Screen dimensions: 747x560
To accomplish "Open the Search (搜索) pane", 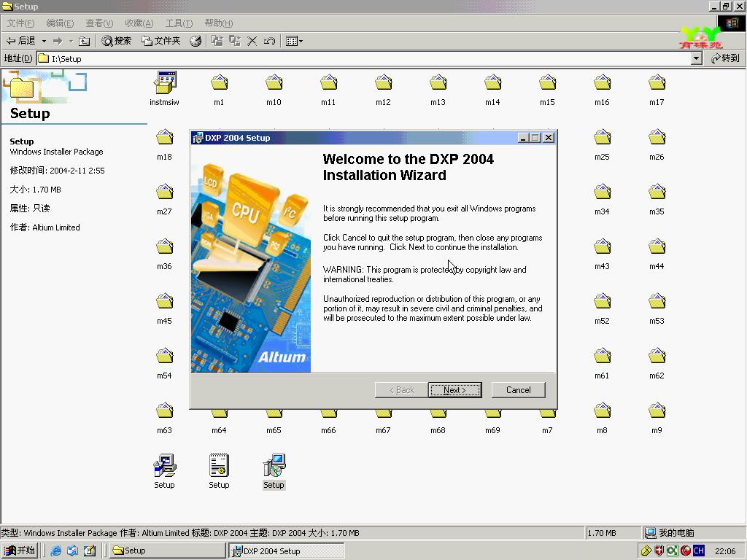I will point(116,41).
